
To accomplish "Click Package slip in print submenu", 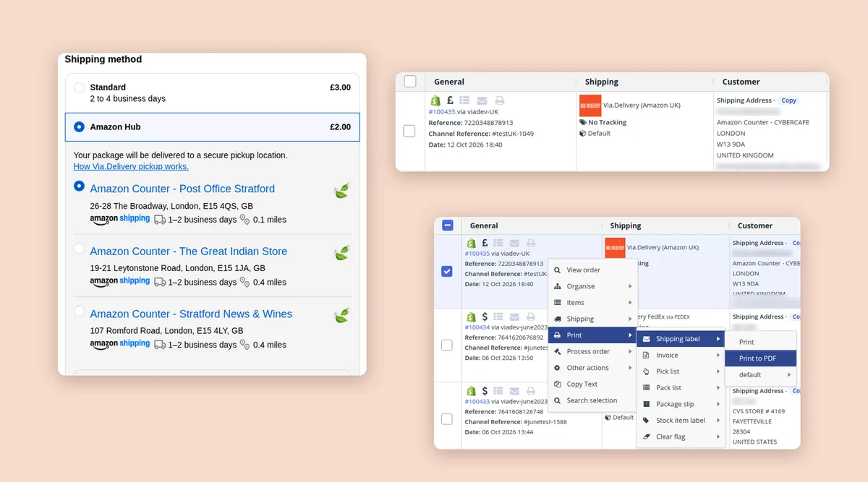I will pyautogui.click(x=681, y=404).
